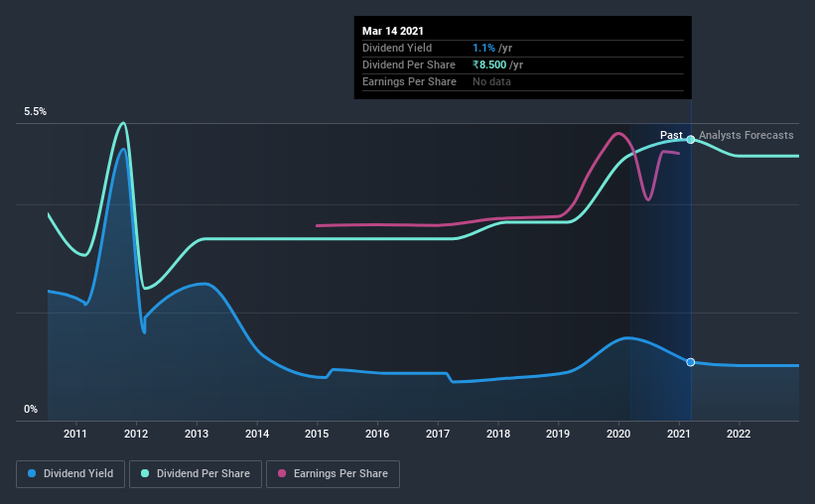Click the teal Dividend Per Share legend dot
The width and height of the screenshot is (815, 504).
coord(145,473)
